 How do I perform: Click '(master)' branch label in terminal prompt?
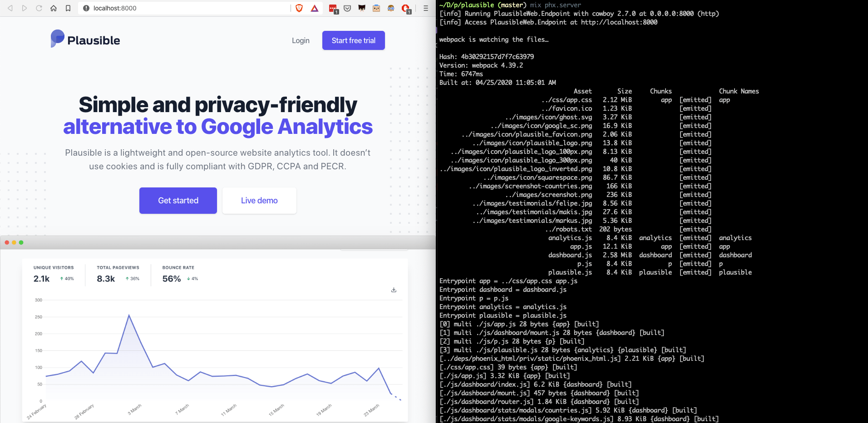pos(512,5)
